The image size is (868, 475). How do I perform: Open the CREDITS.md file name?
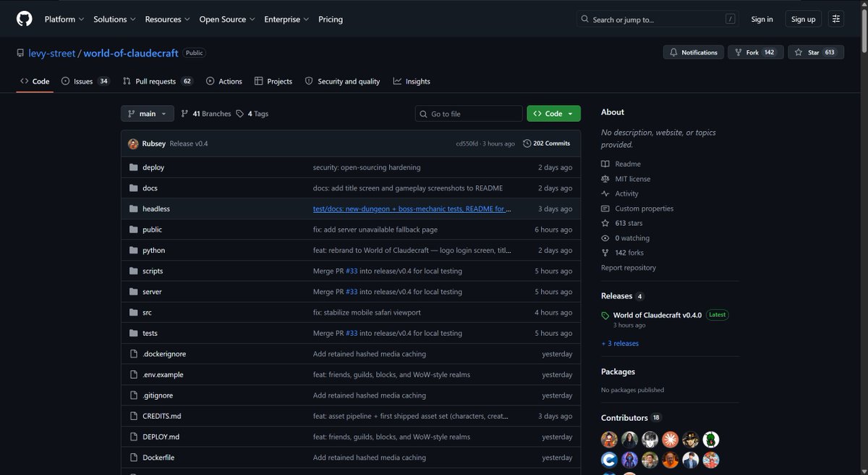tap(162, 416)
